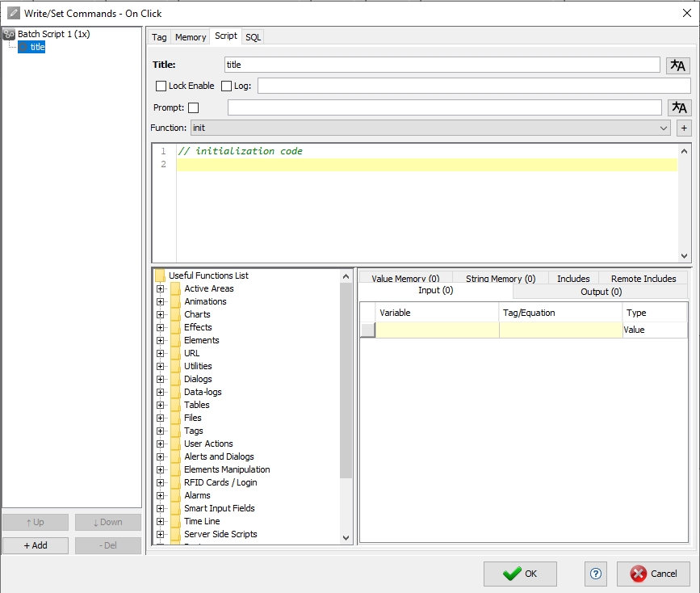
Task: Switch to the Includes tab
Action: tap(573, 278)
